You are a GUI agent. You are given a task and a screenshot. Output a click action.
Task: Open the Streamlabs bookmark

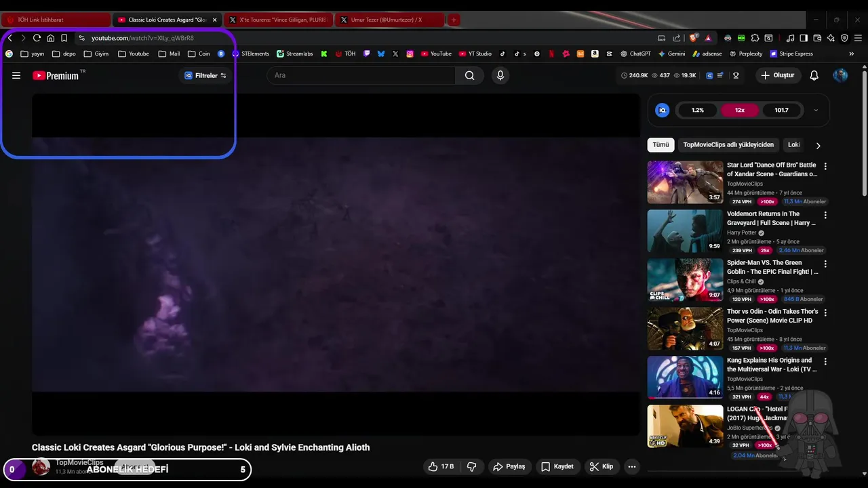tap(295, 54)
